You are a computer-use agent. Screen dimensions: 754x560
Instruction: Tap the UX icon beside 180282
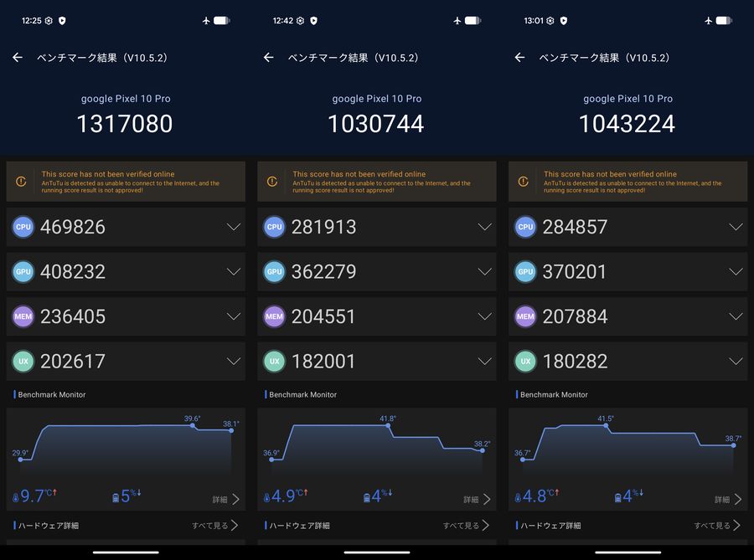(525, 361)
